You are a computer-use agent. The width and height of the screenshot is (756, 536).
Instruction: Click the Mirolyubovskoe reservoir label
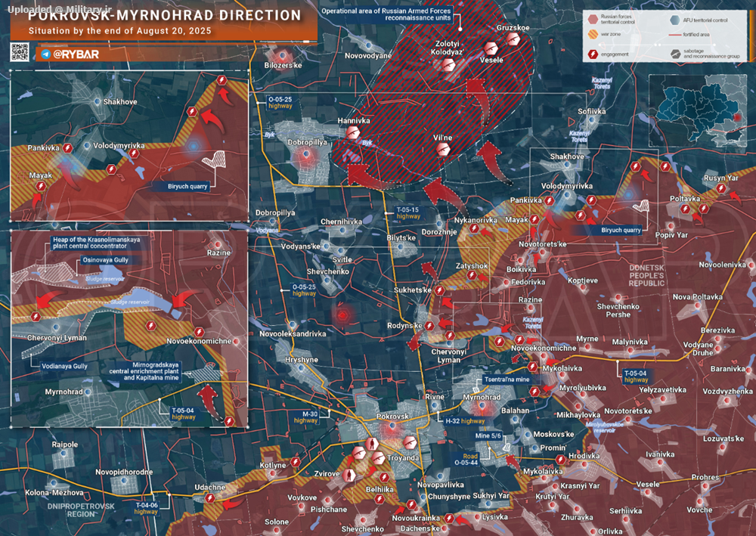pyautogui.click(x=605, y=428)
